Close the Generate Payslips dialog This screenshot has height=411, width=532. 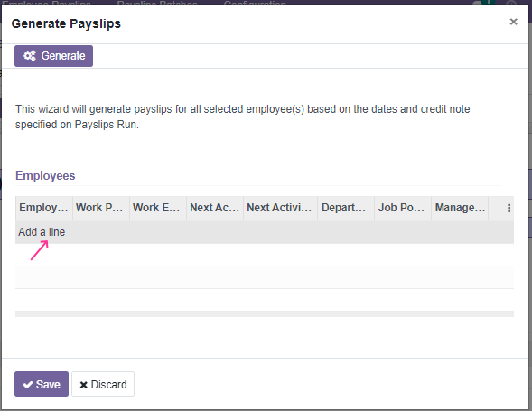point(513,22)
